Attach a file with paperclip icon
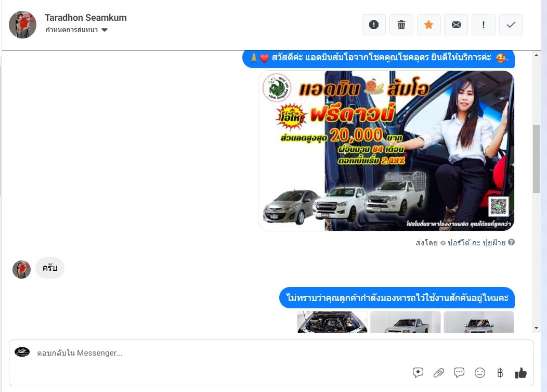Viewport: 547px width, 392px height. tap(438, 373)
